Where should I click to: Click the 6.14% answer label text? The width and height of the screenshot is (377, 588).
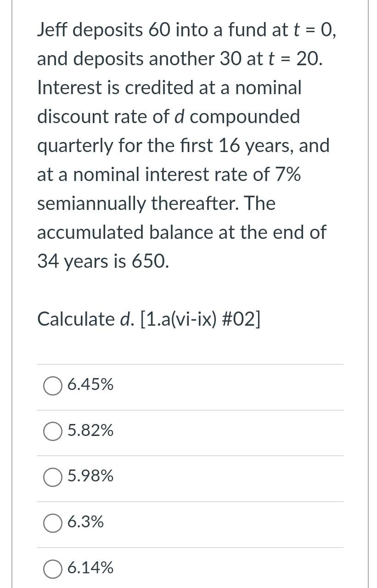click(x=90, y=568)
